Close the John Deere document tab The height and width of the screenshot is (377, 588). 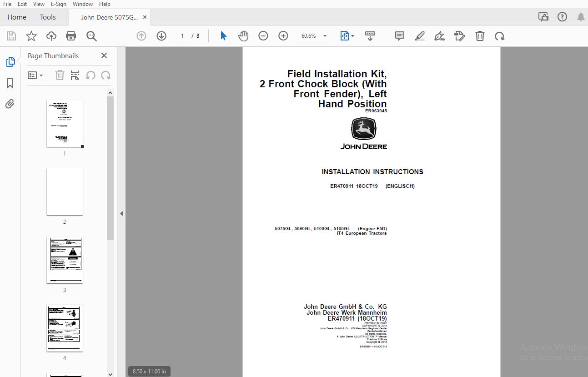pos(145,17)
